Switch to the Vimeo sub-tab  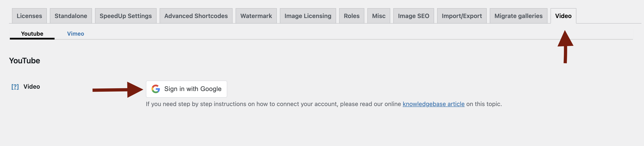76,34
